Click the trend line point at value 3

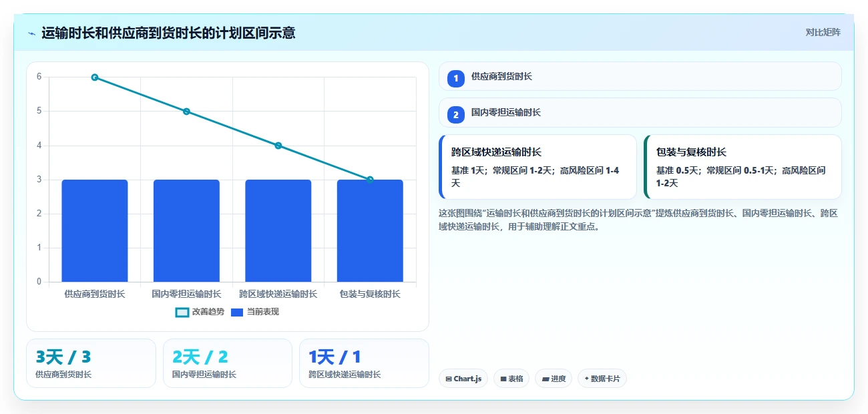(370, 180)
